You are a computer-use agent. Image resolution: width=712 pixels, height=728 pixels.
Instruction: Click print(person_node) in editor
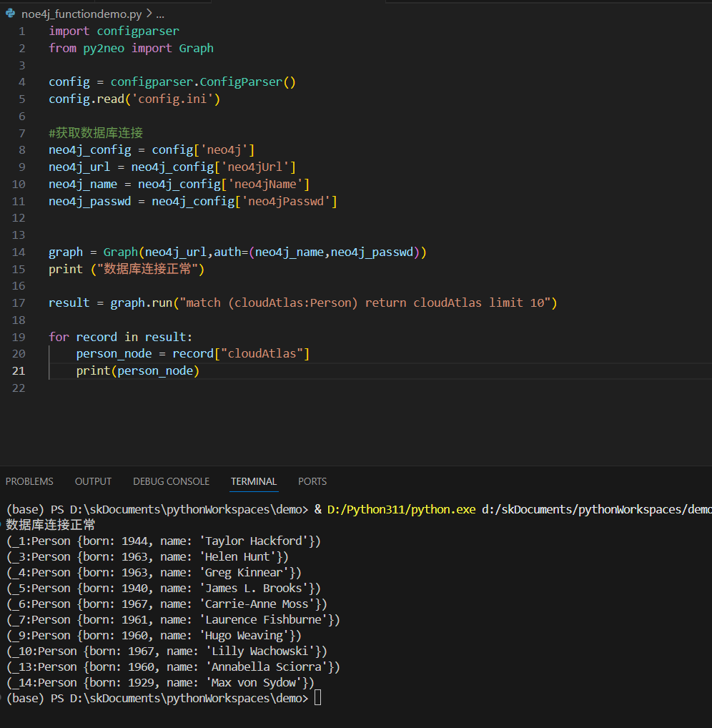tap(138, 371)
